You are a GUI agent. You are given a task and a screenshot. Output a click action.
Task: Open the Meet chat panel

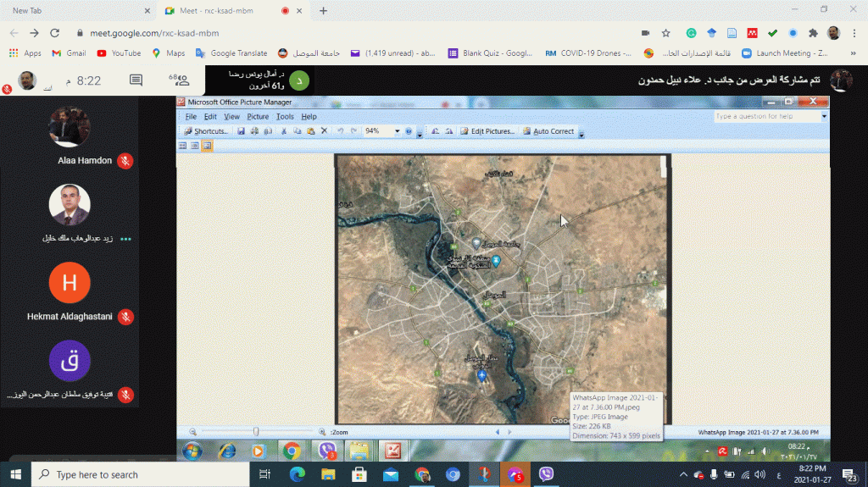(x=136, y=80)
